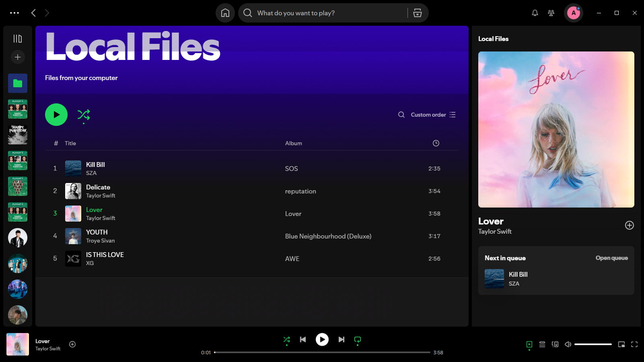The height and width of the screenshot is (362, 644).
Task: Toggle shuffle in the player bar
Action: point(286,340)
